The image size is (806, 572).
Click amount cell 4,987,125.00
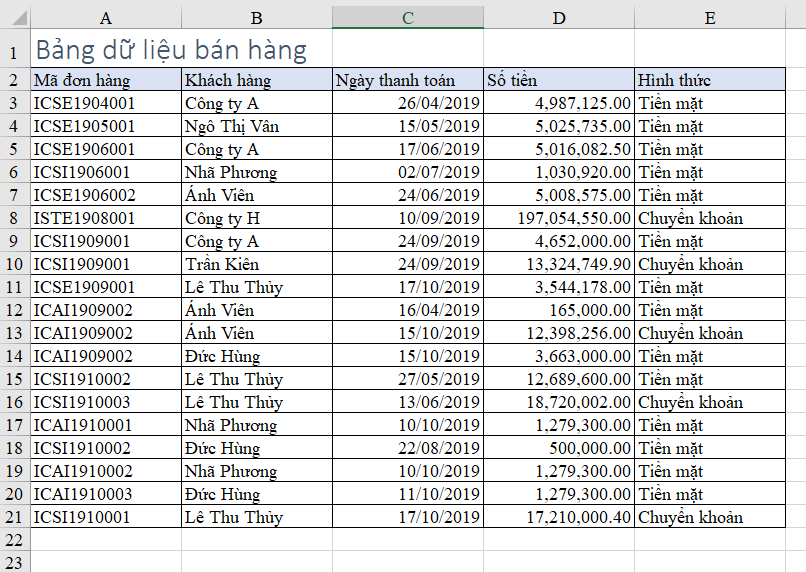(559, 103)
